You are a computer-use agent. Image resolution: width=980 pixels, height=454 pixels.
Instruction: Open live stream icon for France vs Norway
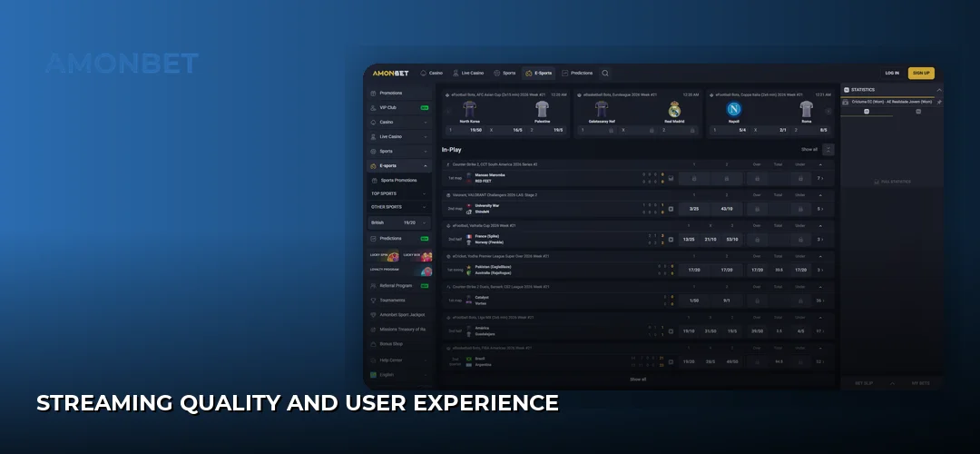[x=671, y=240]
